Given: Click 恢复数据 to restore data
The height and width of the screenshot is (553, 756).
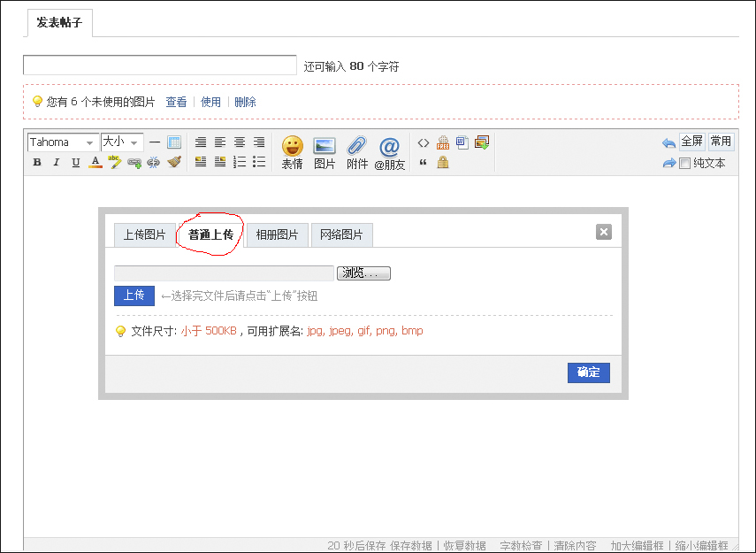Looking at the screenshot, I should [465, 546].
